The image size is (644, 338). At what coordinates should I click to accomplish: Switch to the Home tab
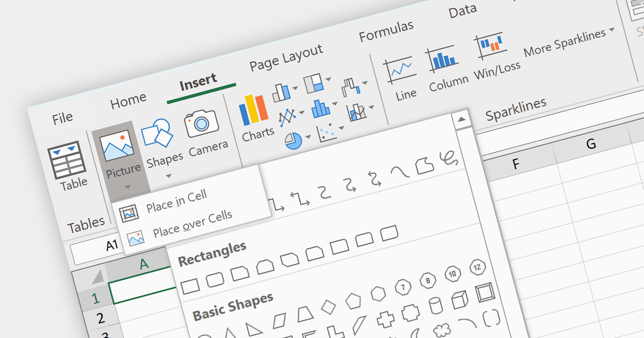point(128,101)
